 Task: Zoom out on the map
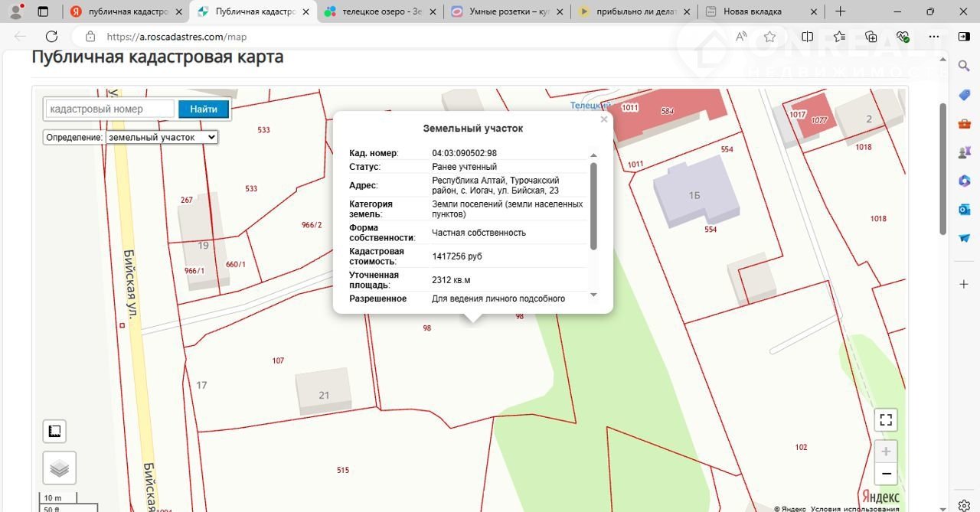(x=886, y=474)
